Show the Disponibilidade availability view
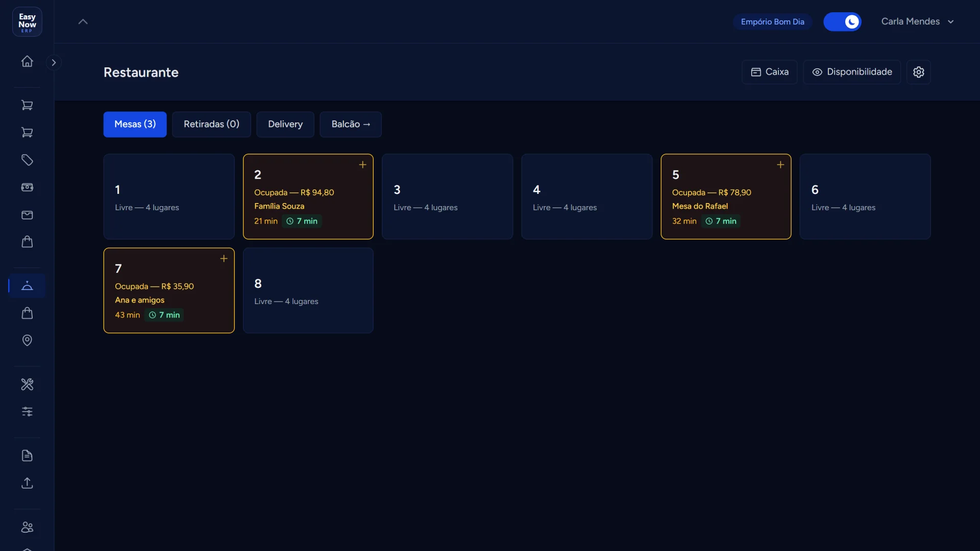Viewport: 980px width, 551px height. coord(852,72)
